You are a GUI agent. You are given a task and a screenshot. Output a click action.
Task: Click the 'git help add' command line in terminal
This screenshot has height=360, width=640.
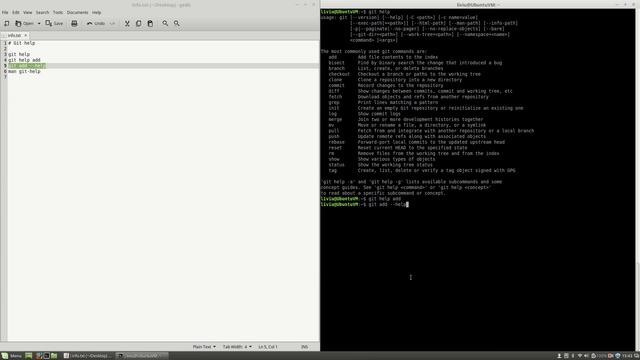point(361,198)
